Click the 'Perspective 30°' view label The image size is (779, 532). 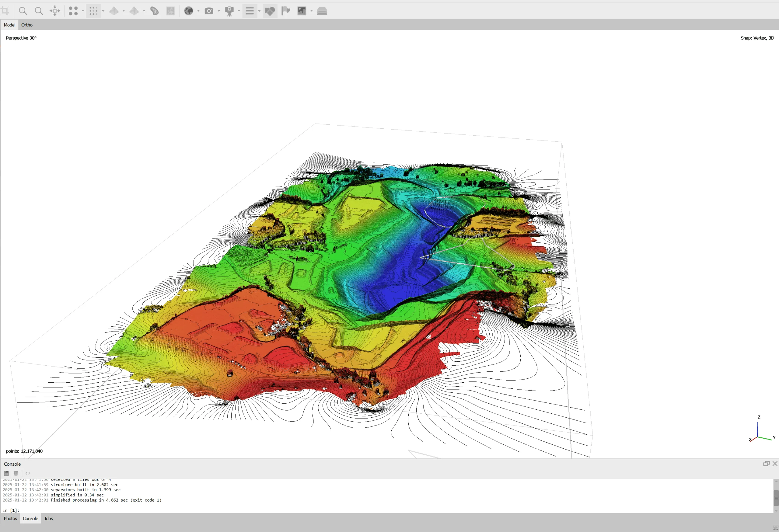[x=21, y=38]
